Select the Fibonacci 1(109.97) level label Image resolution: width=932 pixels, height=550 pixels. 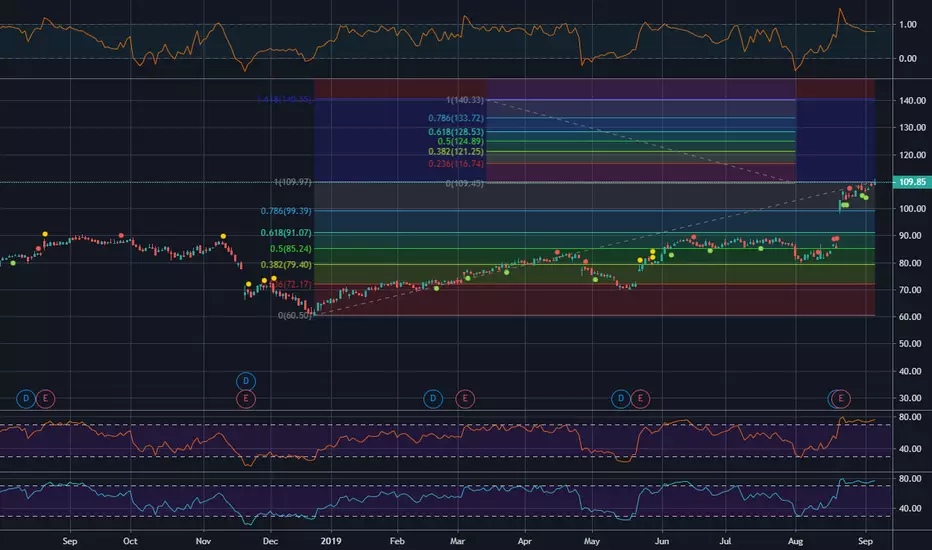click(292, 182)
